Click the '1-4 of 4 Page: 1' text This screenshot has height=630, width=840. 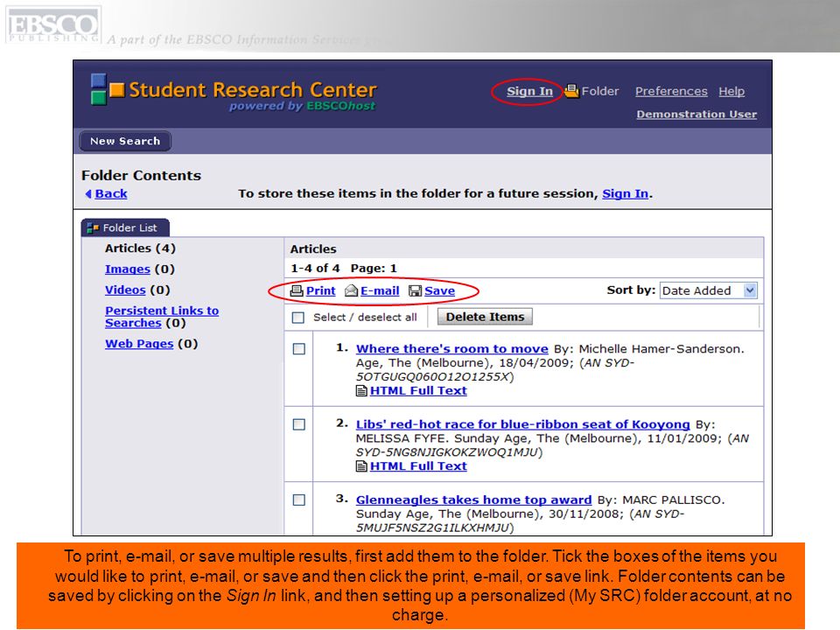tap(343, 268)
